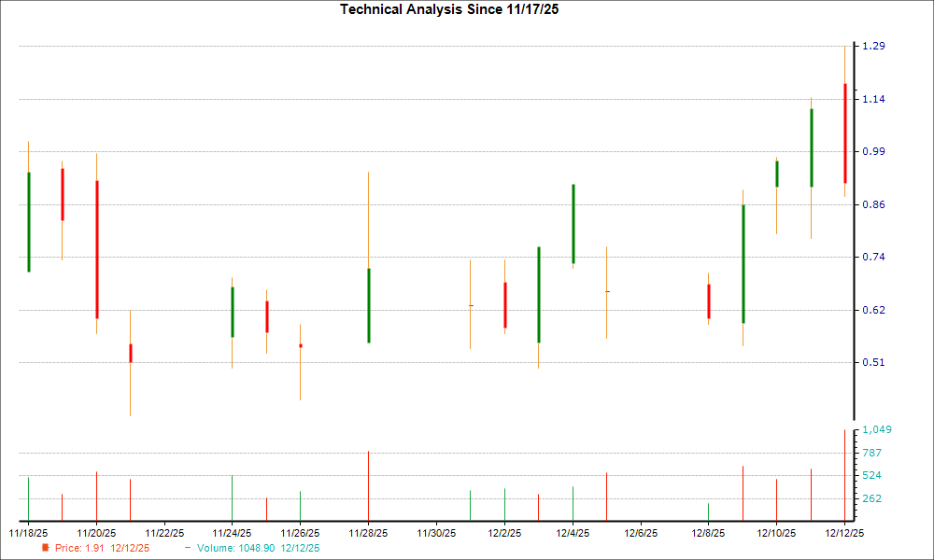Toggle visibility of the 12/8/25 candlestick
The height and width of the screenshot is (560, 934).
(x=709, y=299)
